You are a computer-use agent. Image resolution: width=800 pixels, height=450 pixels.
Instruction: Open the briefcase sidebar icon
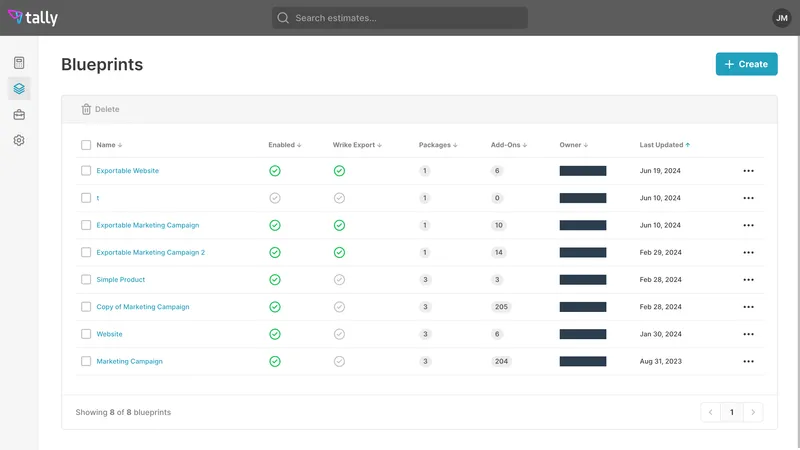point(19,115)
